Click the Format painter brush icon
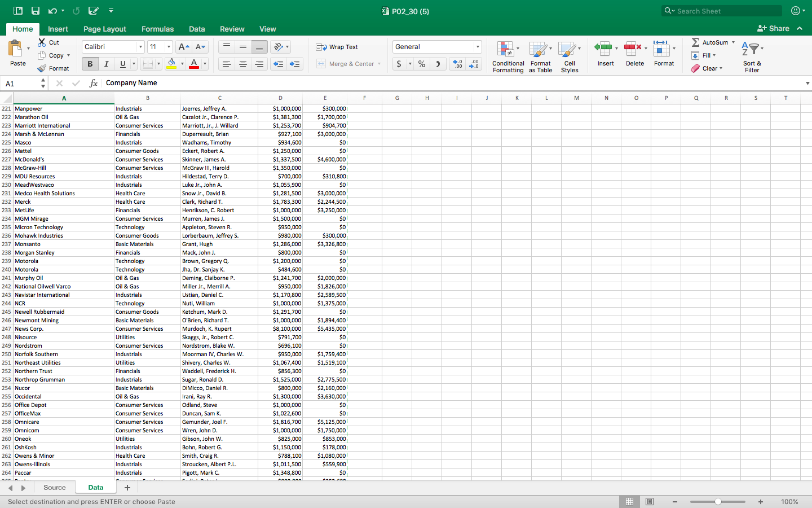Screen dimensions: 812x508 (42, 68)
